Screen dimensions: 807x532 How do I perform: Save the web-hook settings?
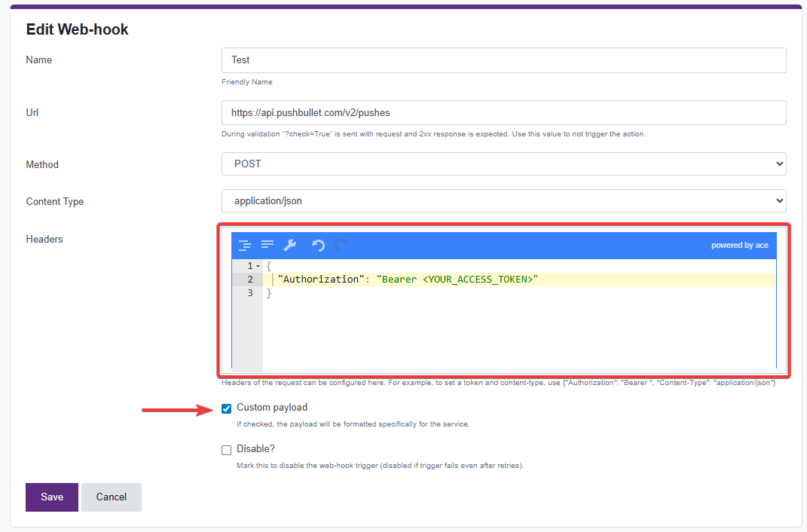click(x=52, y=497)
